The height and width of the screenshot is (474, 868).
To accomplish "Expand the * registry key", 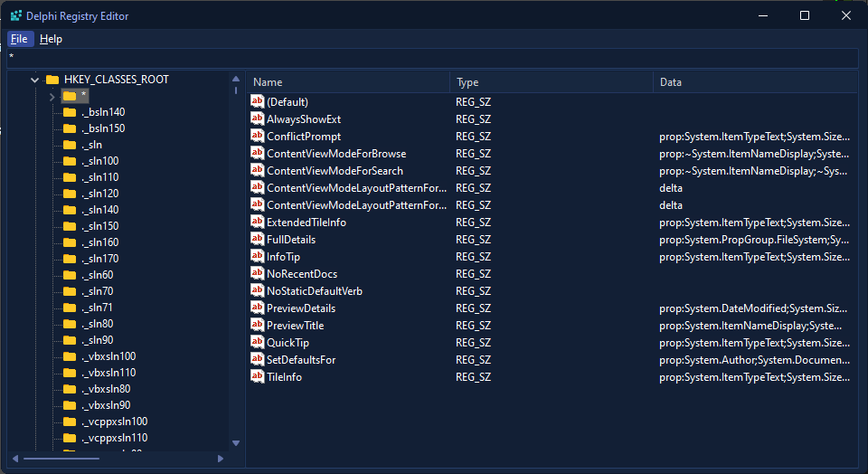I will [x=52, y=97].
